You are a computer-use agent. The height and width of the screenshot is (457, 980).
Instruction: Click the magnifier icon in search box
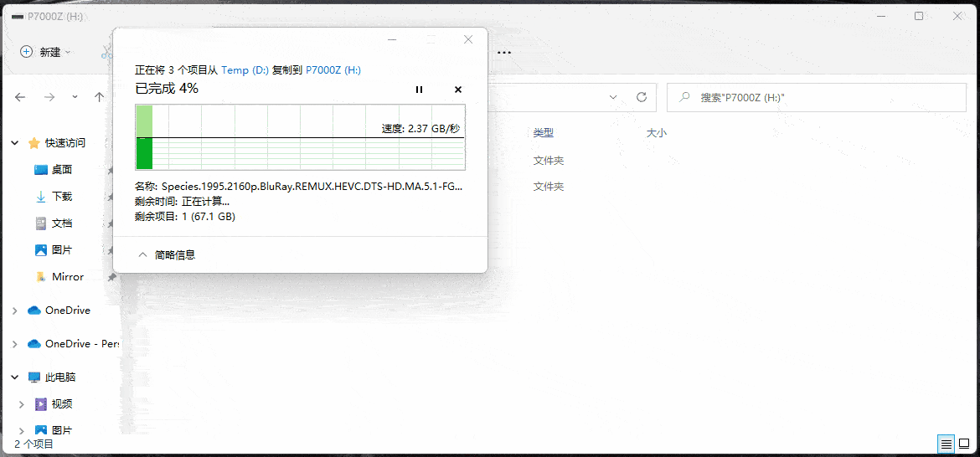685,97
